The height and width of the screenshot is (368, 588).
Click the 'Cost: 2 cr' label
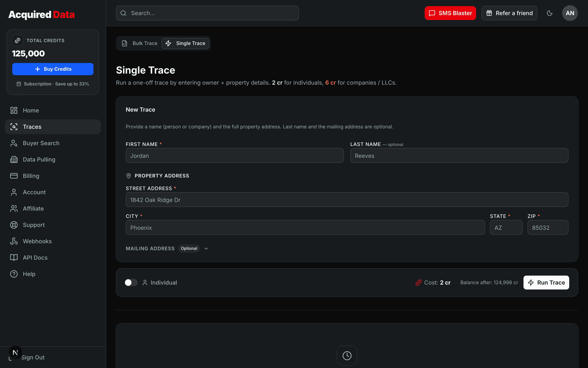437,283
